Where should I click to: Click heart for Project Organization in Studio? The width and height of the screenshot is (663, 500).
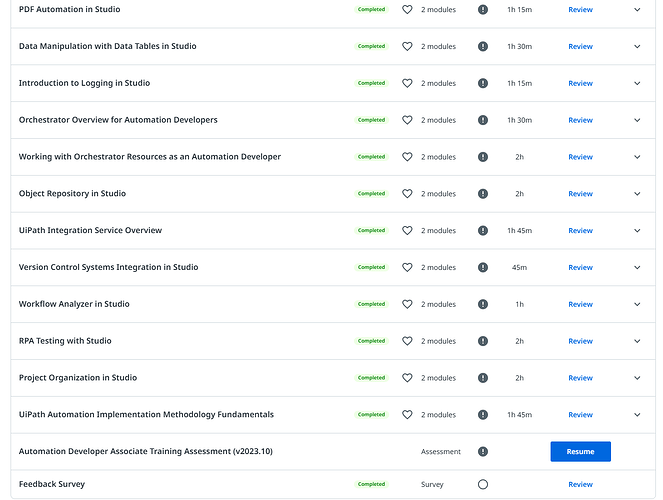[x=407, y=377]
